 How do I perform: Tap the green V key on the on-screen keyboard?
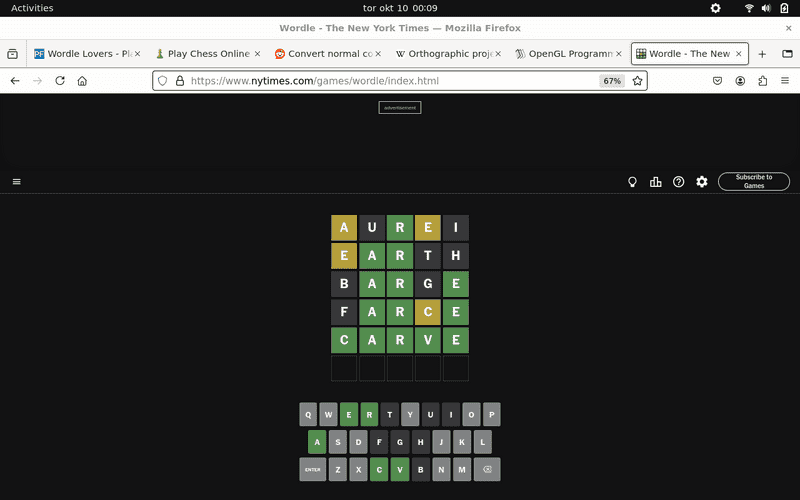[400, 469]
